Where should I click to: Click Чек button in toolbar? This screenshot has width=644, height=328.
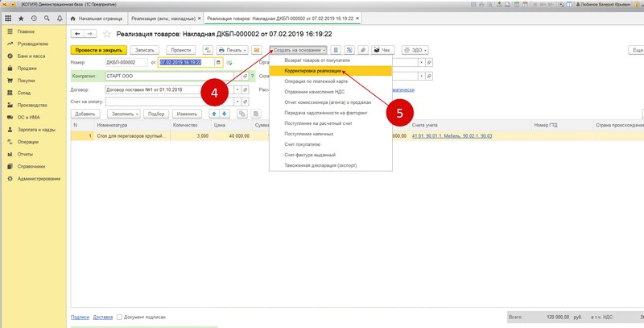pos(383,50)
